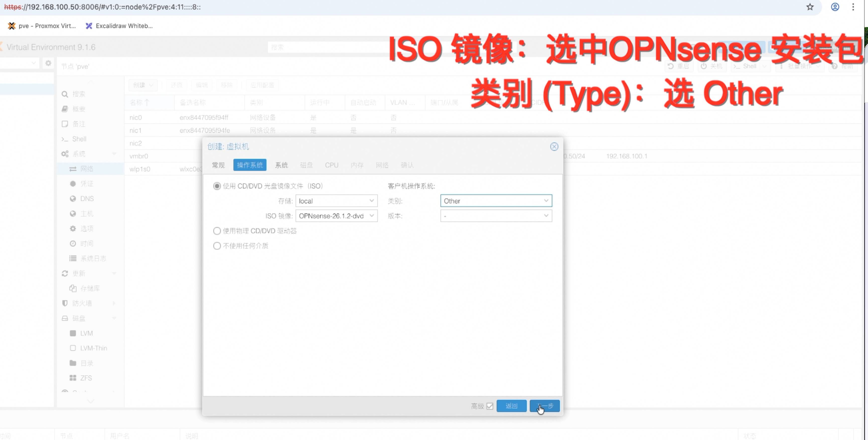Switch to the 操作系统 tab
Screen dimensions: 868x440
[x=250, y=165]
